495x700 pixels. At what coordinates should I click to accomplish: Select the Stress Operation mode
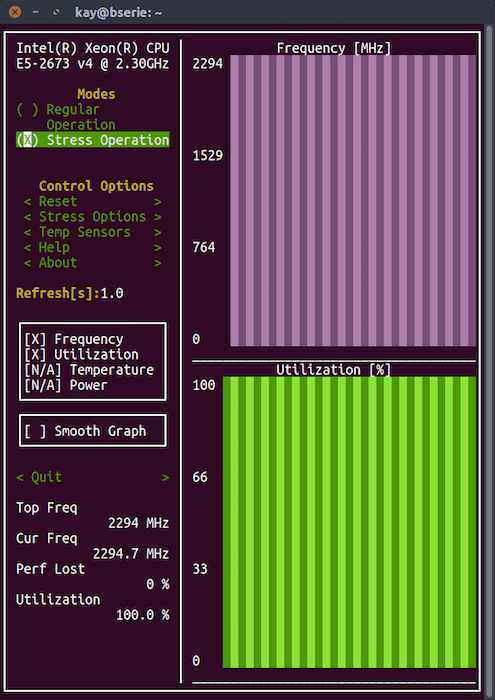[92, 140]
